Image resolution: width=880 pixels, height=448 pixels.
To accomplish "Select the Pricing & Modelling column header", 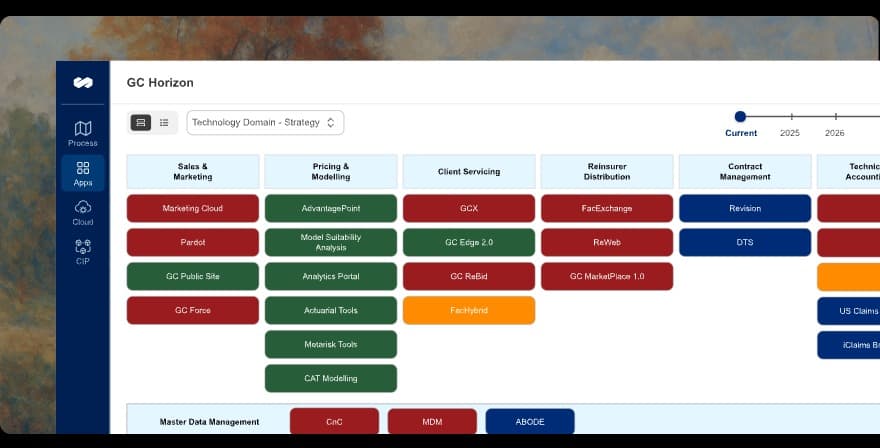I will 331,171.
